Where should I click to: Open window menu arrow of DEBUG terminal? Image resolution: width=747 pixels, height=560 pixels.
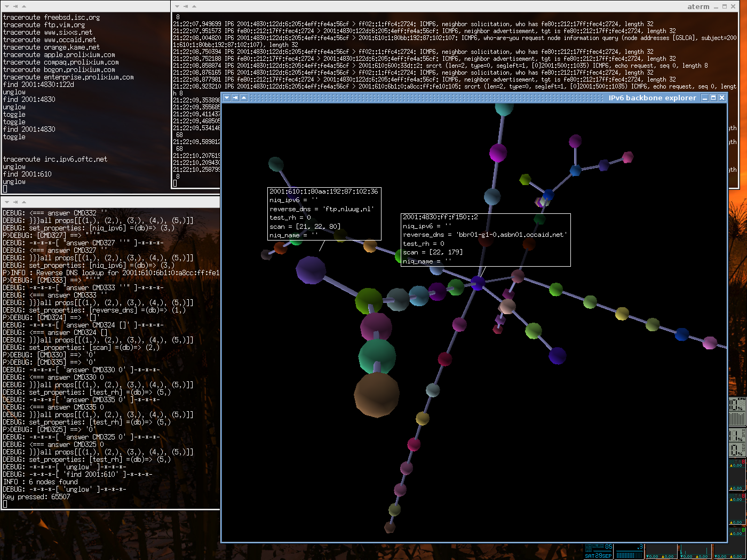(x=7, y=202)
